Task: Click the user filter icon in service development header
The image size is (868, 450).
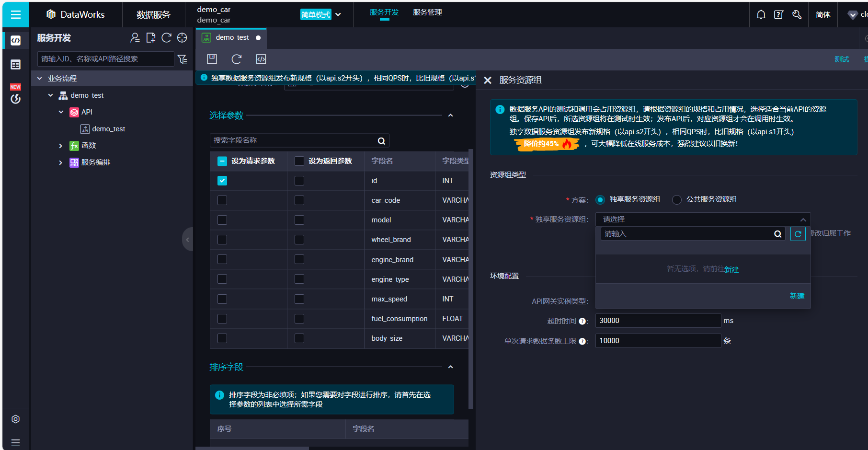Action: [135, 38]
